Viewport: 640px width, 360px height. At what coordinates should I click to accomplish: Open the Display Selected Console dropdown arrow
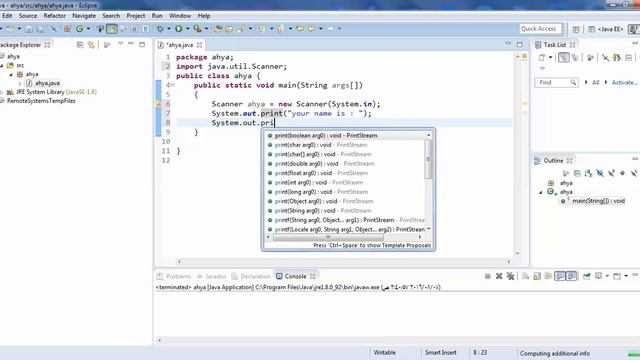[x=607, y=276]
